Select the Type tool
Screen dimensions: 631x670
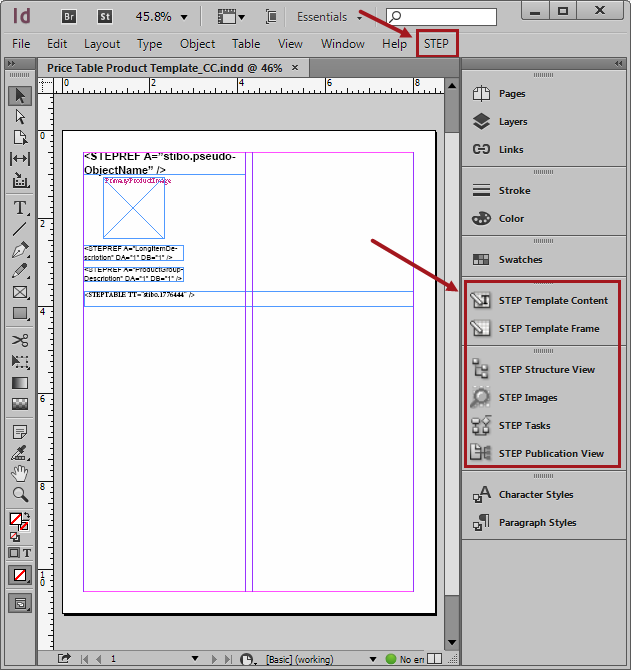20,208
